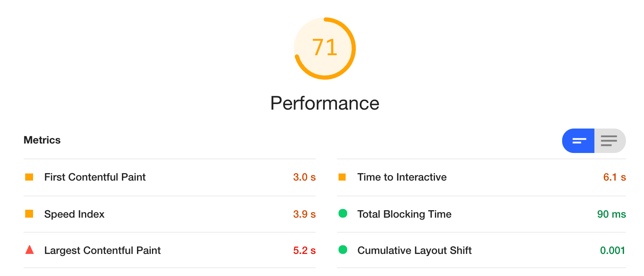
Task: Click the Metrics section heading
Action: [42, 140]
